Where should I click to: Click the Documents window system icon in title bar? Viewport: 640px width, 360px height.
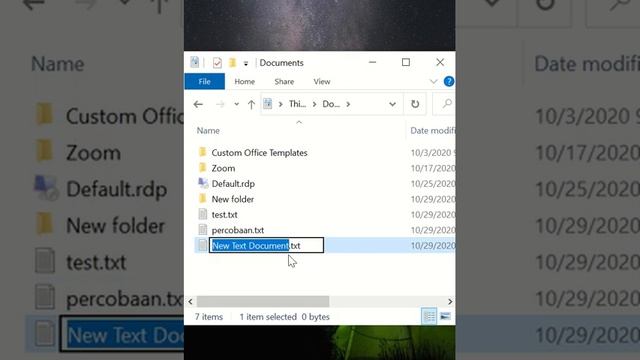pyautogui.click(x=195, y=62)
